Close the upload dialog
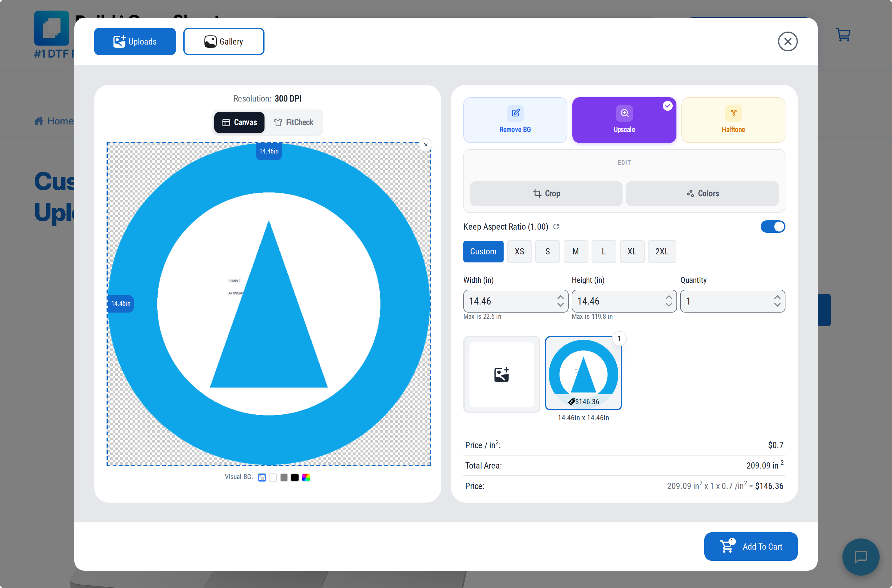The width and height of the screenshot is (892, 588). (787, 41)
